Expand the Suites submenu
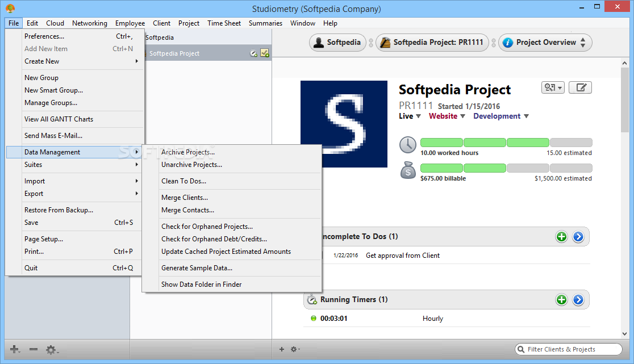 [x=74, y=165]
